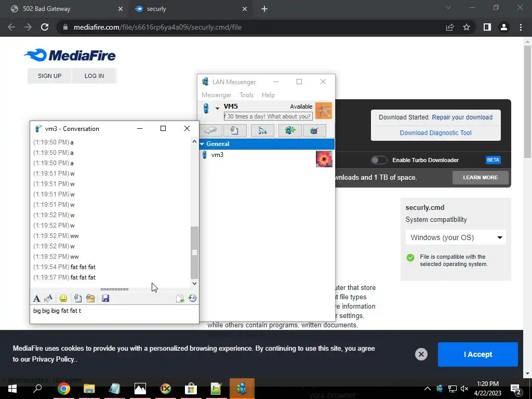Share this page via the share icon
The image size is (532, 399).
click(x=450, y=27)
